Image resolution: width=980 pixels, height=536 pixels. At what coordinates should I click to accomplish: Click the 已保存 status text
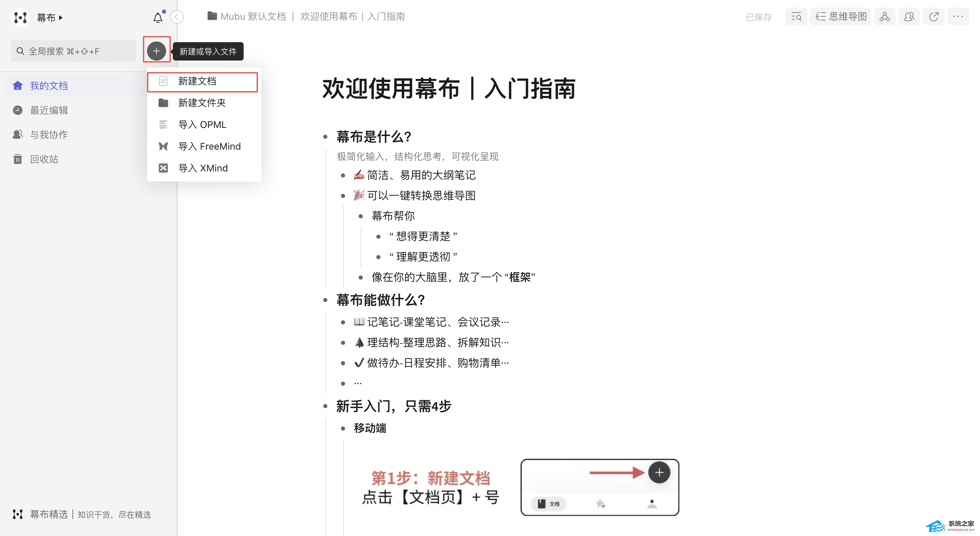point(758,17)
